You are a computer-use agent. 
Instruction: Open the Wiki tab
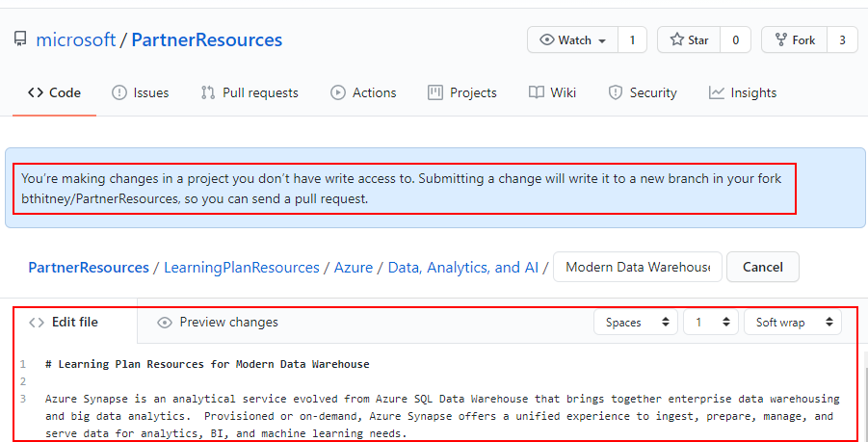(552, 93)
